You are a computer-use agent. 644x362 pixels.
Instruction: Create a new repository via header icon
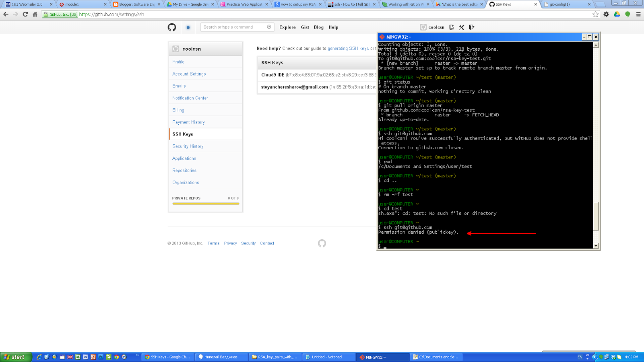[452, 27]
